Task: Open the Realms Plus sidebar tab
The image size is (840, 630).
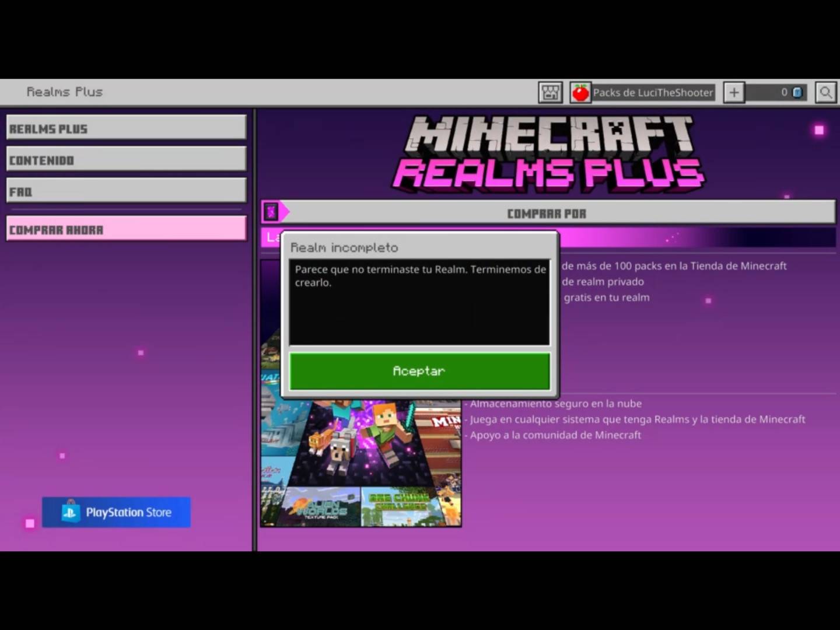Action: [126, 128]
